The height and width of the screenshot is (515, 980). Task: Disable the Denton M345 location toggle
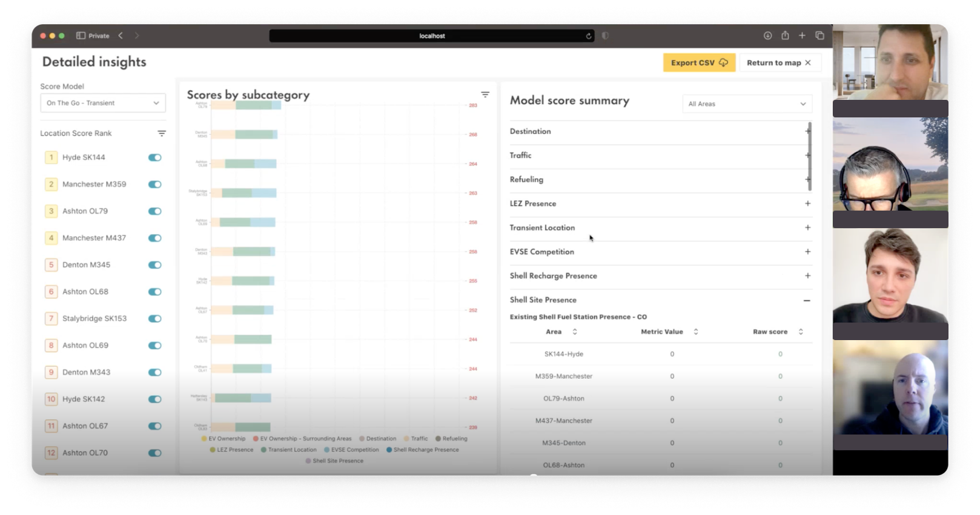[155, 265]
